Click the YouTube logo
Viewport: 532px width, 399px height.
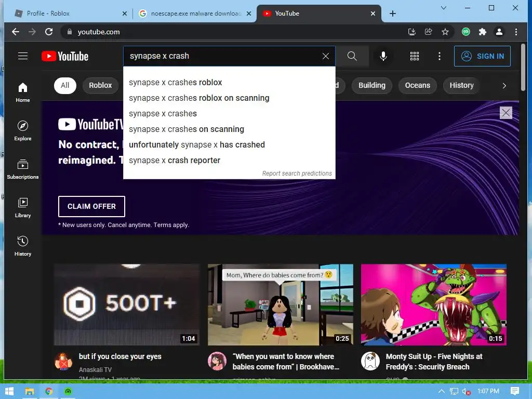pos(65,56)
